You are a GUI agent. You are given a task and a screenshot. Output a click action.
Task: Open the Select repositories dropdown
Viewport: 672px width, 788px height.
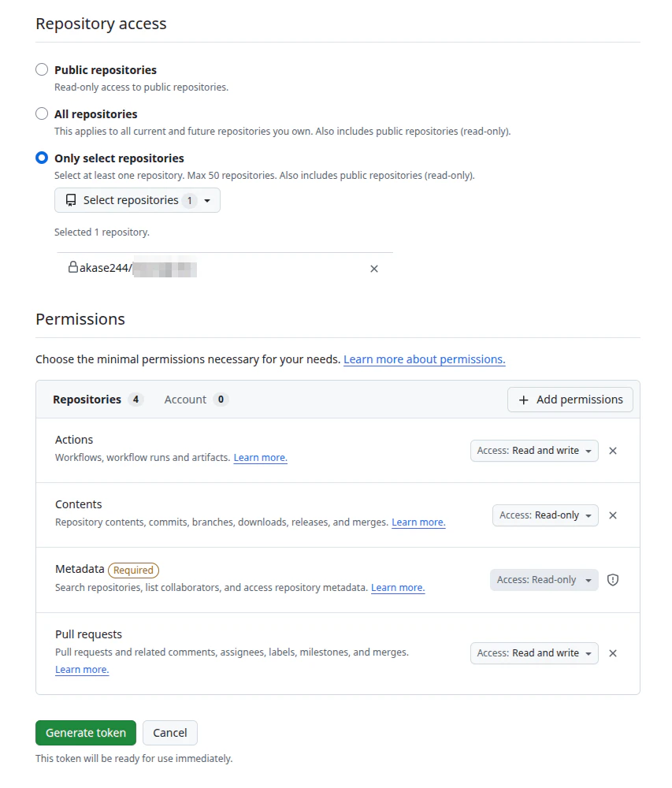137,200
